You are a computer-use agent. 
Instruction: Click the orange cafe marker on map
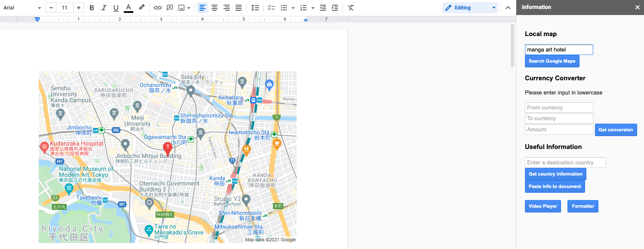[x=277, y=144]
